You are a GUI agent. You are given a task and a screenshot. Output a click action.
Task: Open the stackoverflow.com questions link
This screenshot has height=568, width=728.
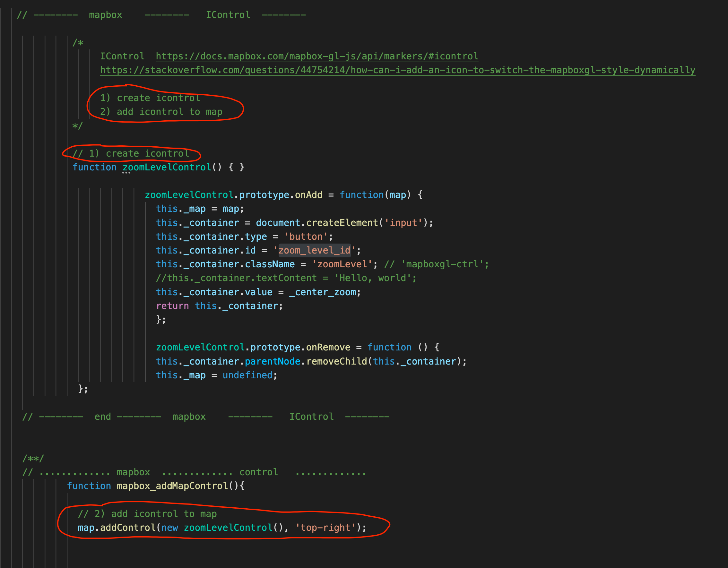(397, 70)
